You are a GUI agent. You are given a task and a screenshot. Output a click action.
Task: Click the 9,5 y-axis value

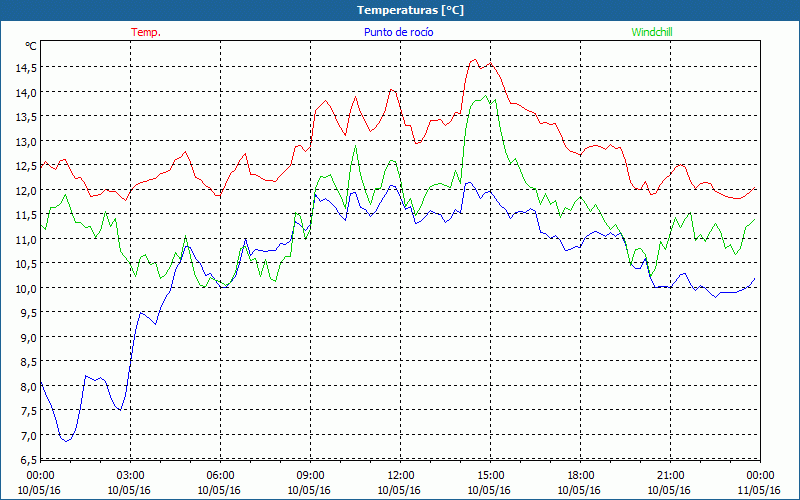tap(29, 313)
